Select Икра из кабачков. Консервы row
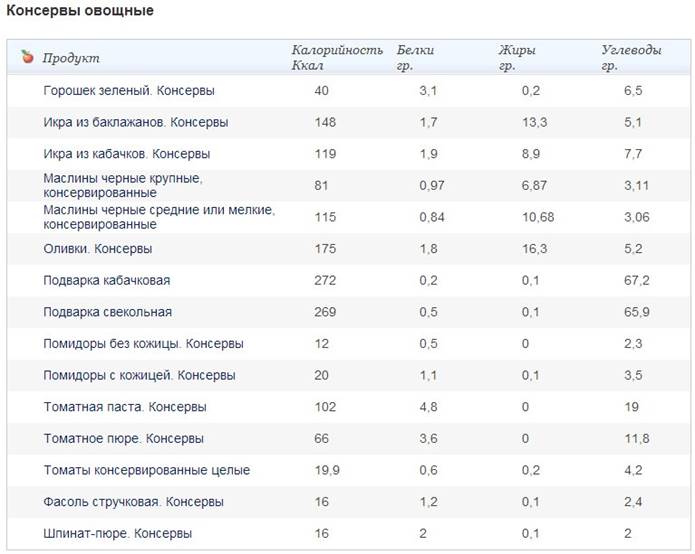Viewport: 695px width, 554px height. 127,155
